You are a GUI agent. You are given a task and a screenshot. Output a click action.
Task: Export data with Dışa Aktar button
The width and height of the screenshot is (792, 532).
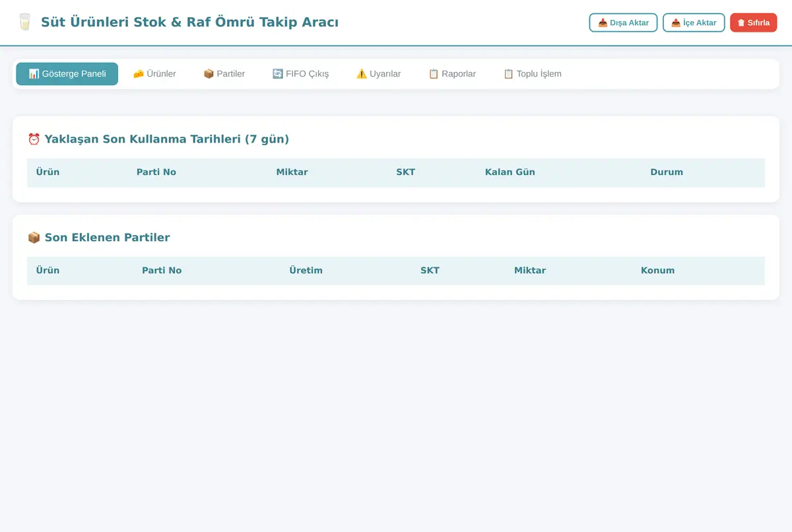pyautogui.click(x=623, y=22)
